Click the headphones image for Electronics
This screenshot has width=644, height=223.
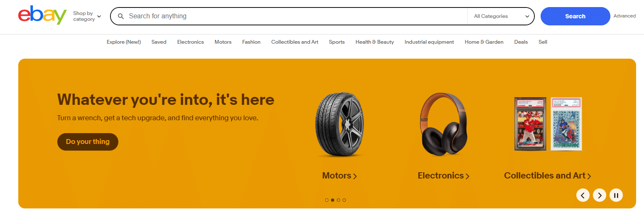443,124
